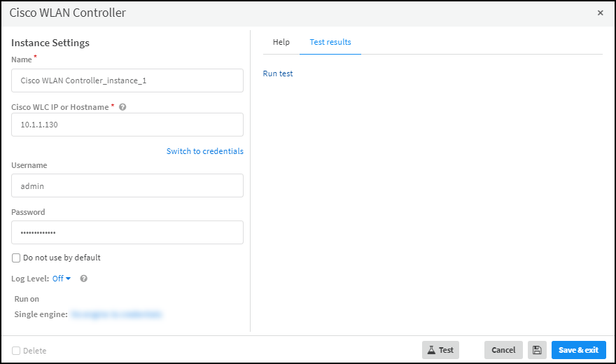This screenshot has height=364, width=616.
Task: Select the Test results tab
Action: coord(330,42)
